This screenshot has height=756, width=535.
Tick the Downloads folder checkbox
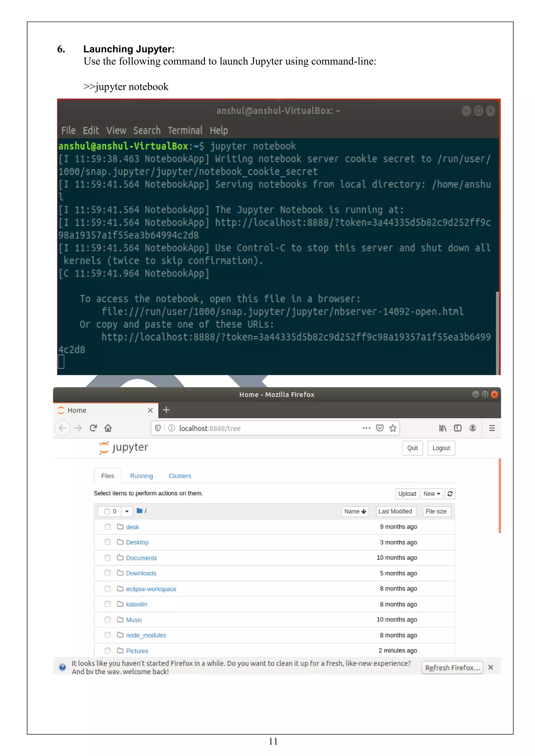point(107,573)
